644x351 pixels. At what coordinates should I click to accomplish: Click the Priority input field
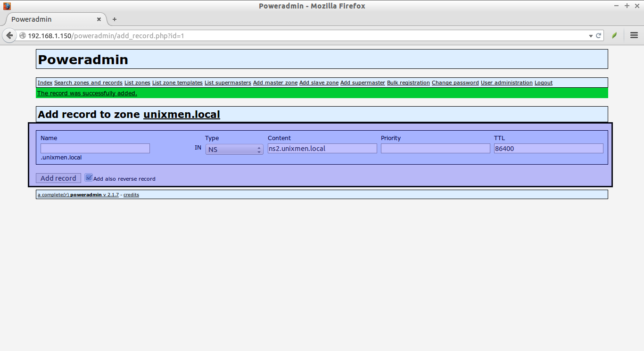point(436,148)
